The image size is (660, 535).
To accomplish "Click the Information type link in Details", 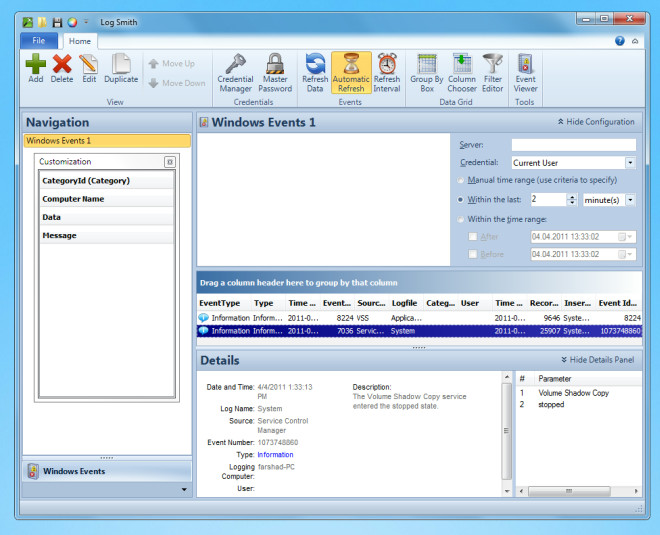I will (x=275, y=455).
